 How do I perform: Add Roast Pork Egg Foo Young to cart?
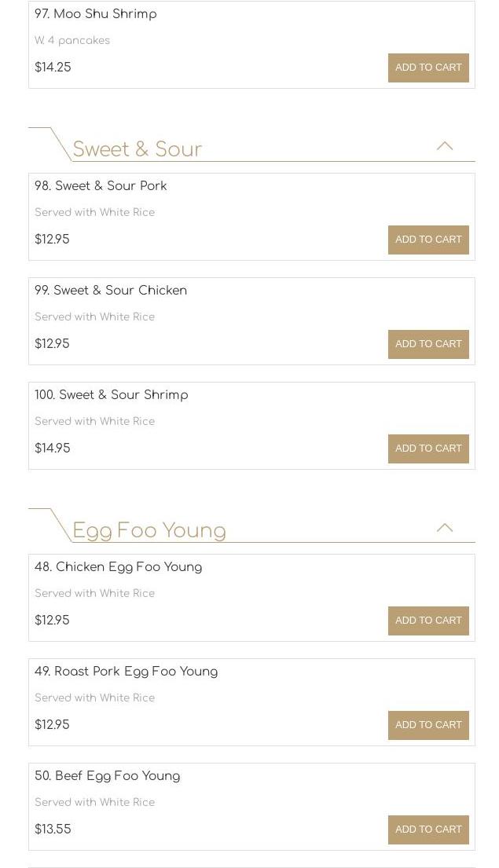(428, 725)
